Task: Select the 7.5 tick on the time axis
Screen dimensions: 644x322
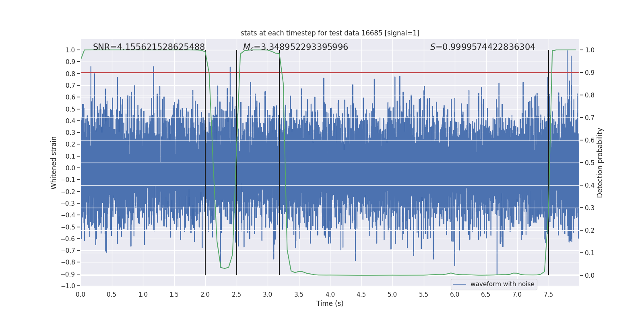Action: click(548, 294)
